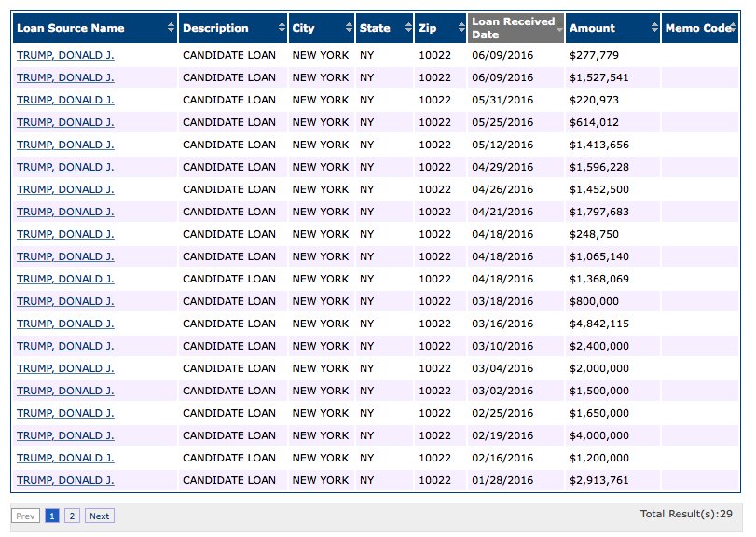Open TRUMP, DONALD J. link dated 03/16/2016

pos(65,324)
